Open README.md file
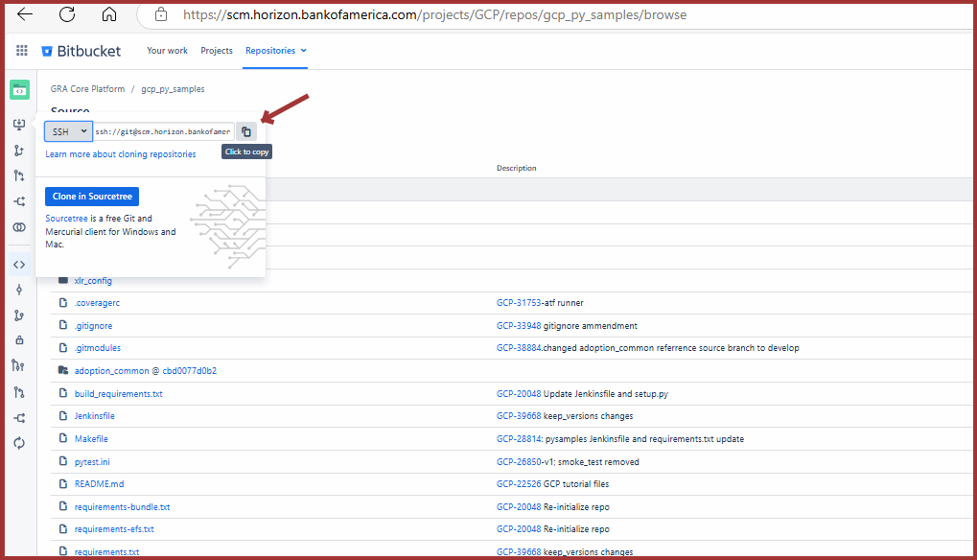977x560 pixels. click(99, 483)
